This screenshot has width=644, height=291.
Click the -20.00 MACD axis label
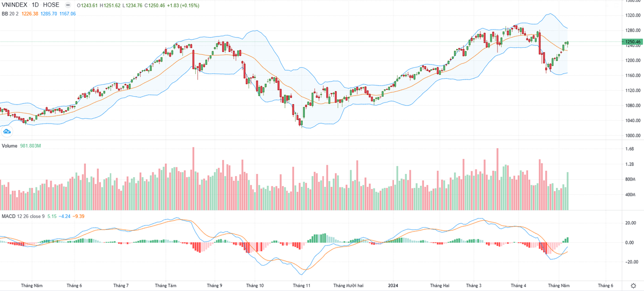pyautogui.click(x=630, y=262)
